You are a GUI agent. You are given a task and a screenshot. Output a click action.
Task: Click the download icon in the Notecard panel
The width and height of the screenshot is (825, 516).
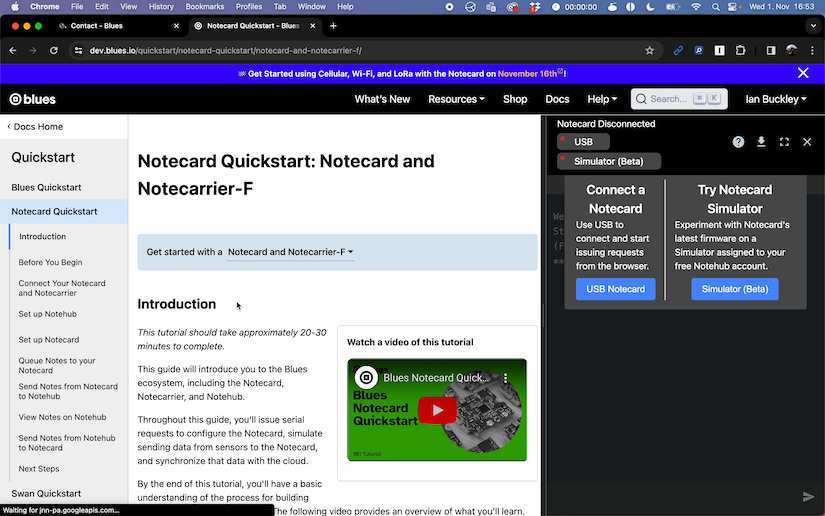coord(761,142)
